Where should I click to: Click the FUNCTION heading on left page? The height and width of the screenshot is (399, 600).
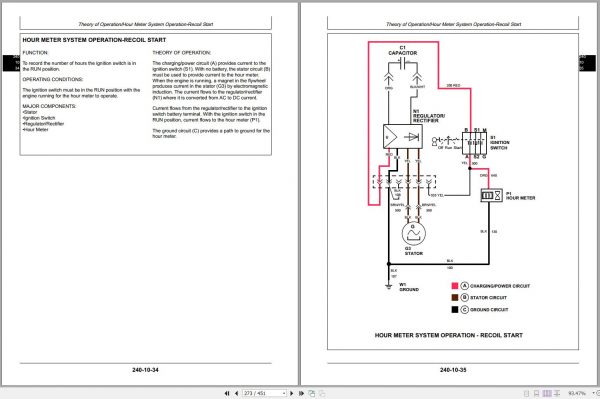pos(35,53)
